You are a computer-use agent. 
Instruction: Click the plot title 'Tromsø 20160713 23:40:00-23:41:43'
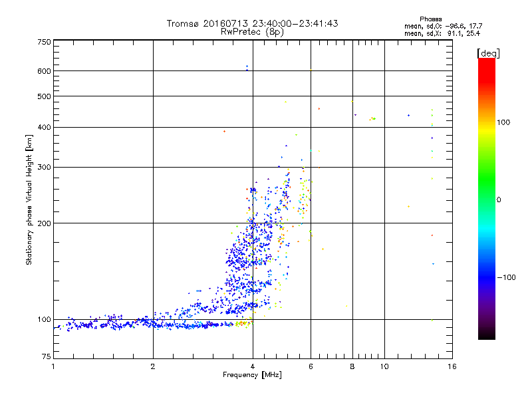[x=252, y=23]
